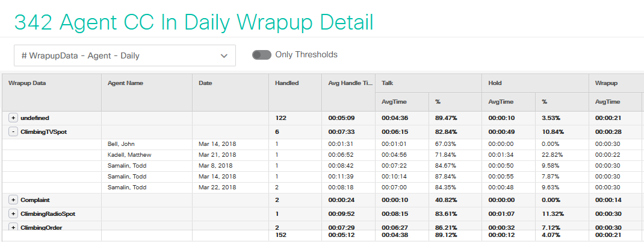Sort by Wrapup AvgTime sub-header
The width and height of the screenshot is (644, 243).
coord(615,101)
